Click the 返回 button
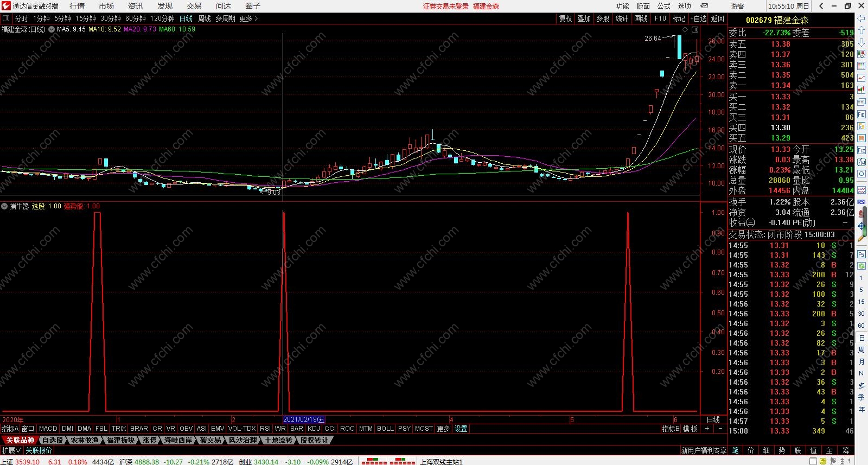This screenshot has width=868, height=465. [718, 18]
